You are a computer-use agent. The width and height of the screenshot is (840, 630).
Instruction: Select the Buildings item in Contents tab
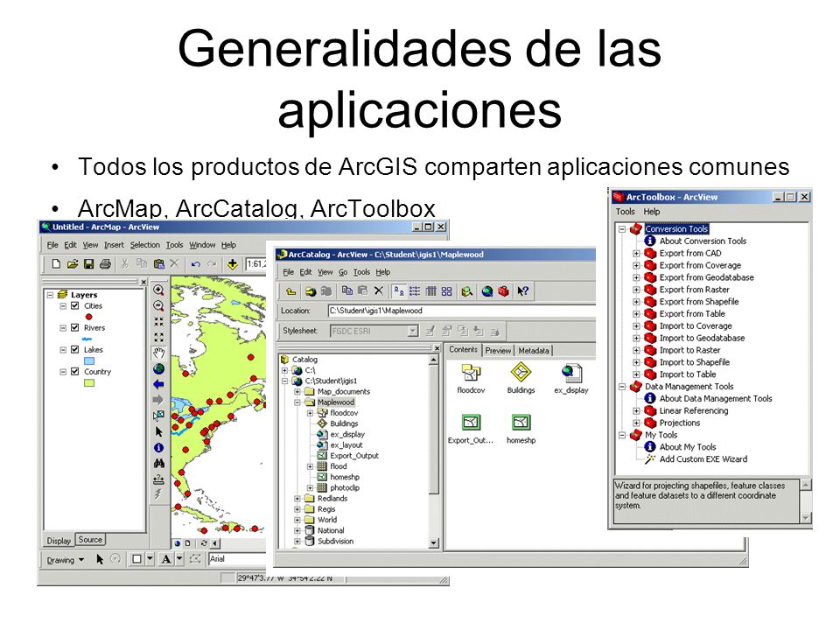coord(521,378)
